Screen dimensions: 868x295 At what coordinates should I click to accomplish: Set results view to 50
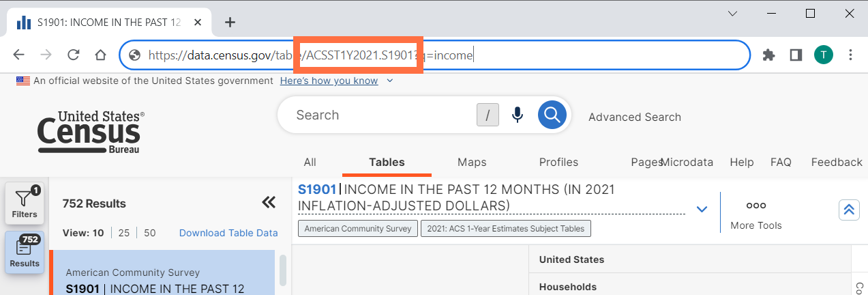pos(150,233)
